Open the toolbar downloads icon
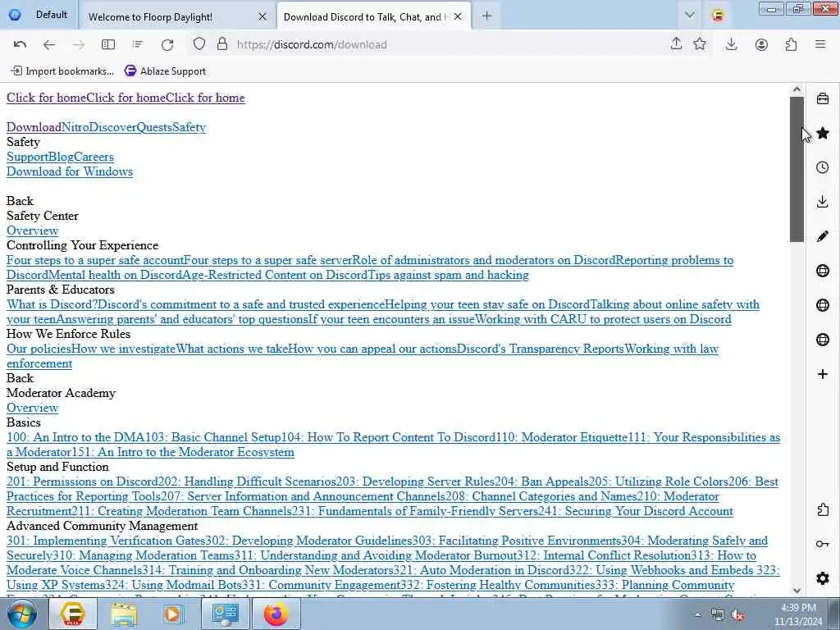The width and height of the screenshot is (840, 630). coord(731,44)
